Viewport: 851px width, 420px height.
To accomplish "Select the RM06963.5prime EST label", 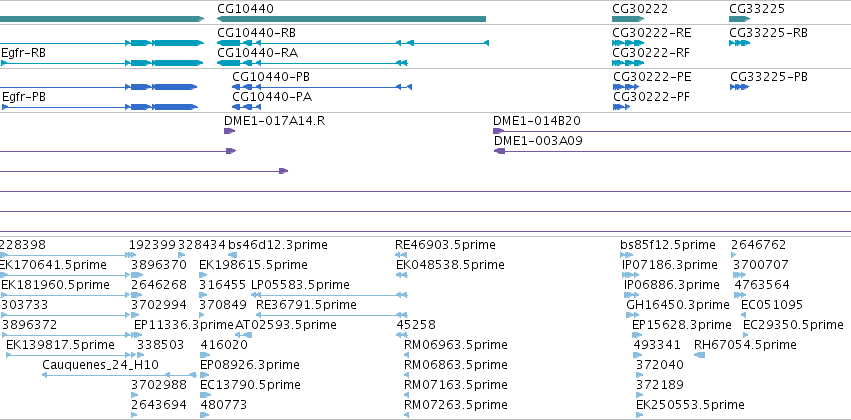I will click(456, 345).
